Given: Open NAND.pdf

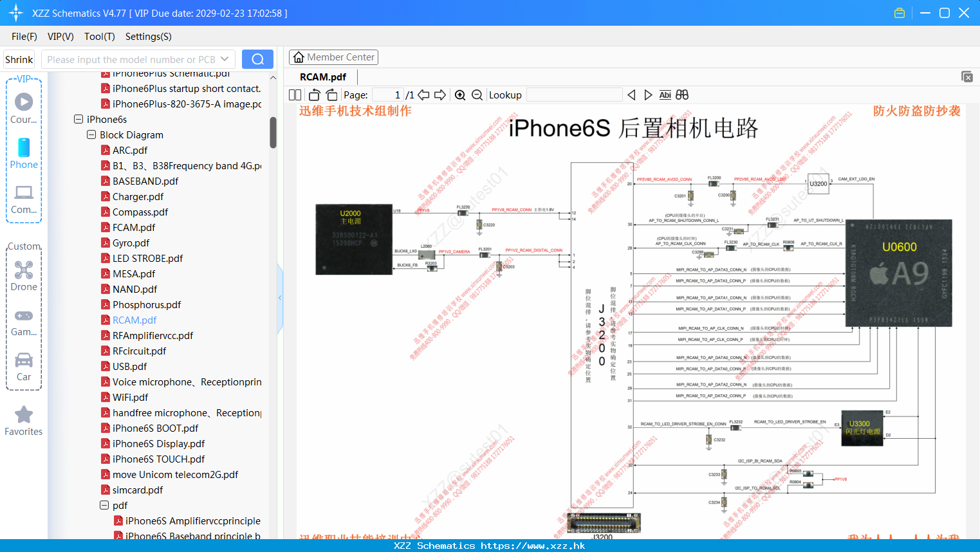Looking at the screenshot, I should [x=134, y=289].
